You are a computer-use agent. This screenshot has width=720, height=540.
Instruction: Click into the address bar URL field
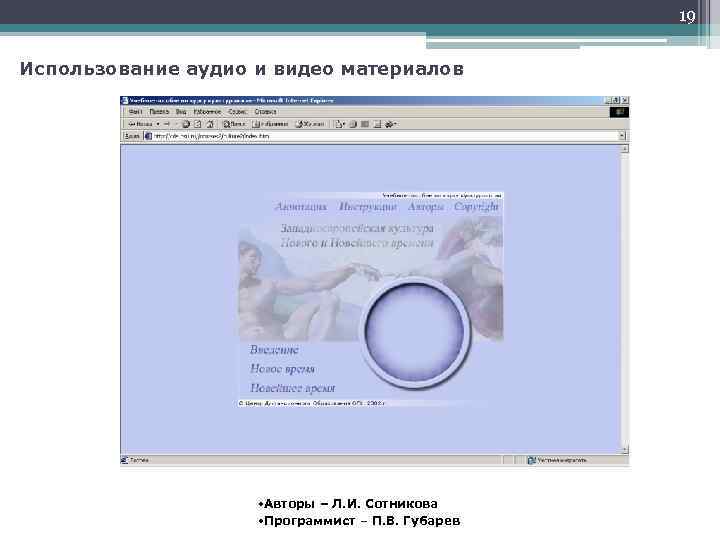[385, 136]
